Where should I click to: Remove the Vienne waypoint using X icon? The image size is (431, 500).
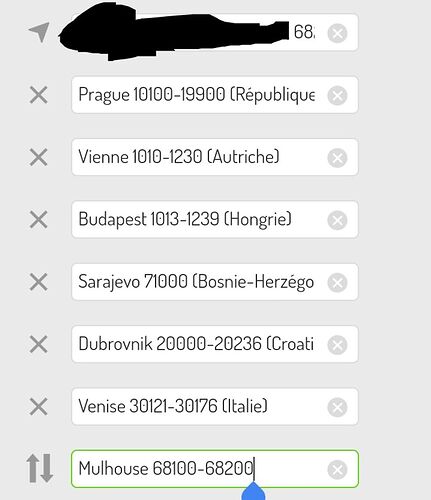[39, 157]
